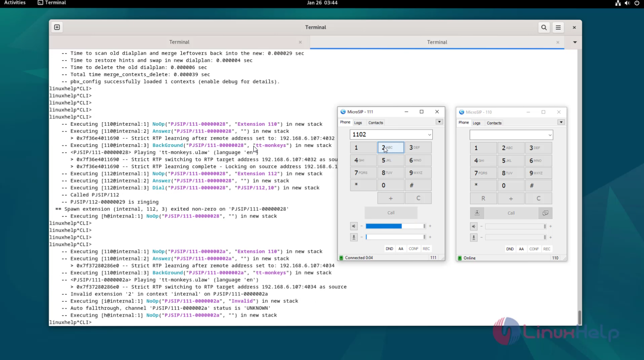Open network status icon in top bar
This screenshot has width=644, height=360.
click(x=618, y=3)
